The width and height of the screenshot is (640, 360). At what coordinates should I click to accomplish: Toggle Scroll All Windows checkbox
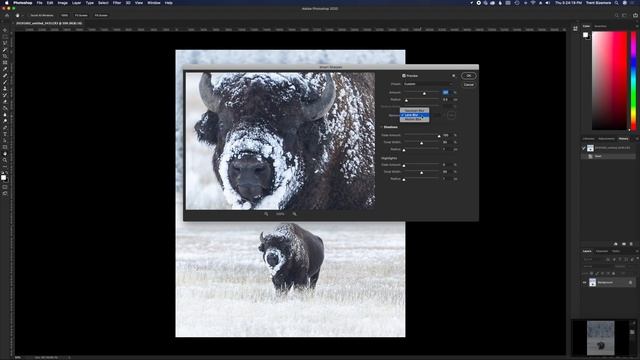point(29,16)
